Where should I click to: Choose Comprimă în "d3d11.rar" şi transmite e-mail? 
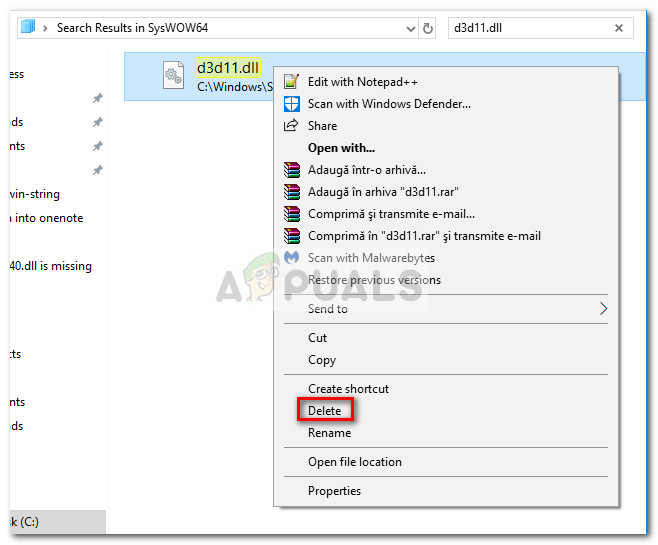424,236
